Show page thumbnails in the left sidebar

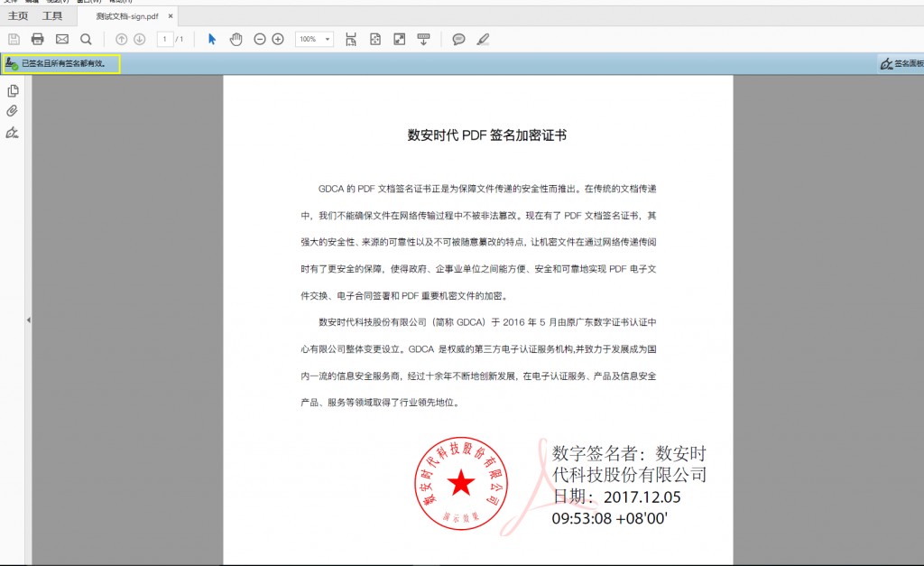(13, 91)
